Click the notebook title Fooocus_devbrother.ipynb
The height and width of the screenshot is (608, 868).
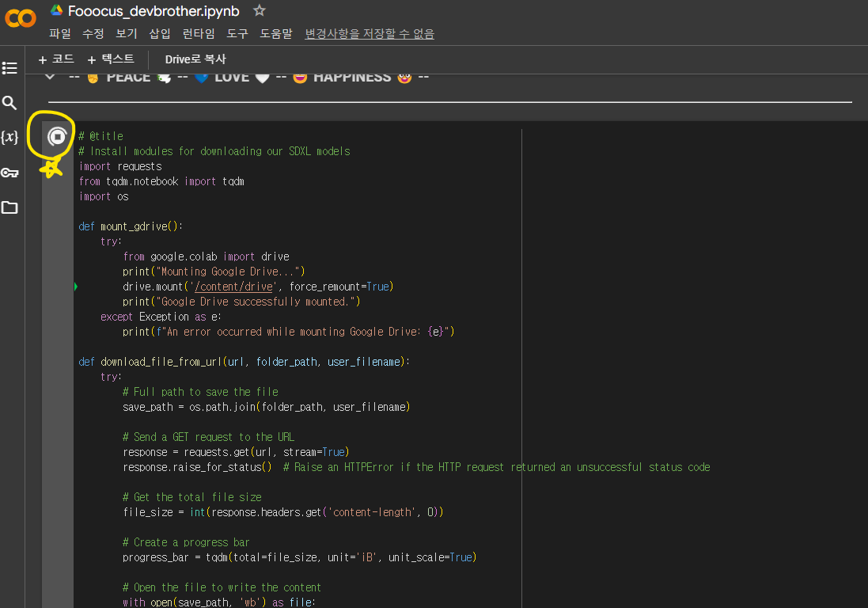click(x=154, y=11)
